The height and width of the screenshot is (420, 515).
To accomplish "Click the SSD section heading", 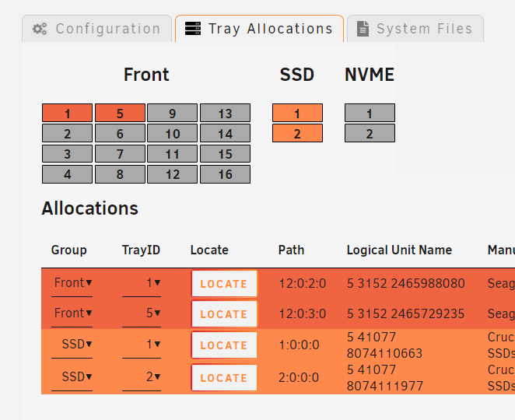I will pos(297,75).
